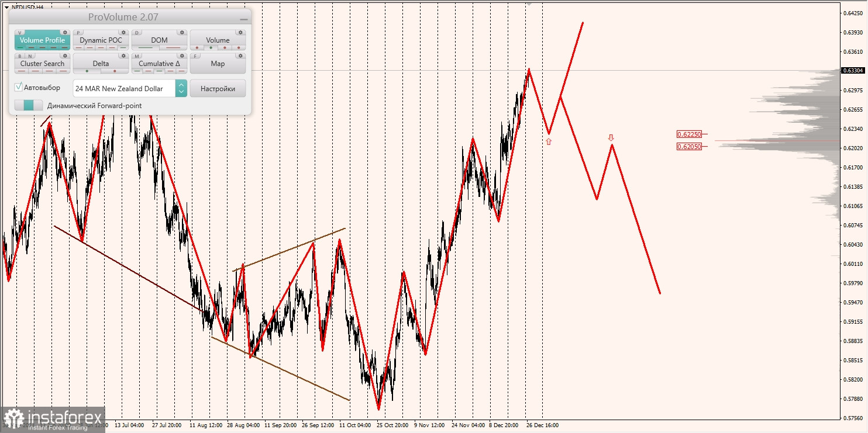Toggle Автовыбор checkbox
Viewport: 868px width, 433px height.
[x=19, y=87]
